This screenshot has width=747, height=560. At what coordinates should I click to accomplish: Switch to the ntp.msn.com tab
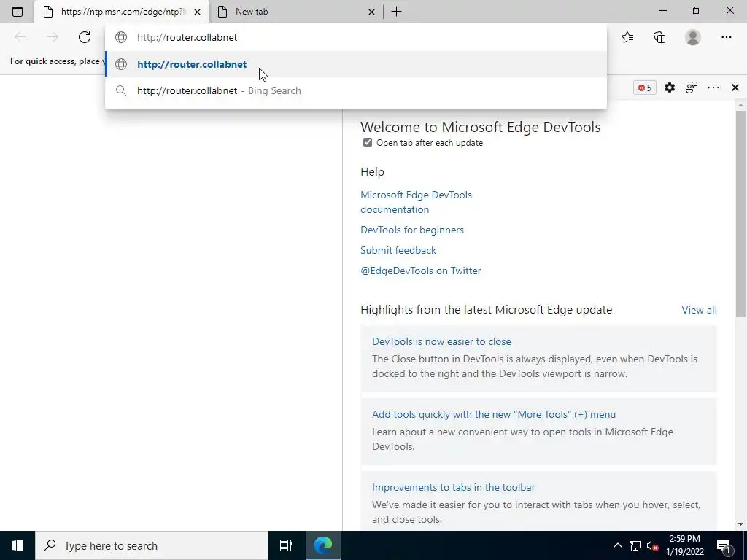pyautogui.click(x=122, y=12)
